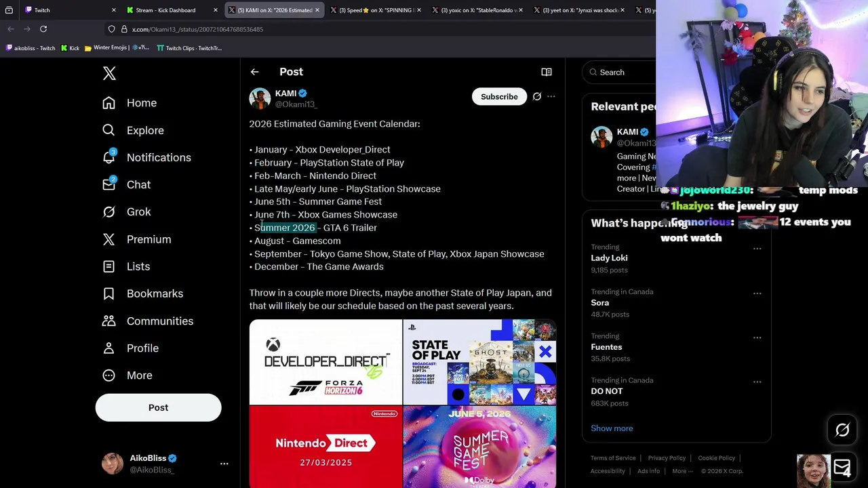Open the Profile person icon
Image resolution: width=868 pixels, height=488 pixels.
[x=108, y=348]
